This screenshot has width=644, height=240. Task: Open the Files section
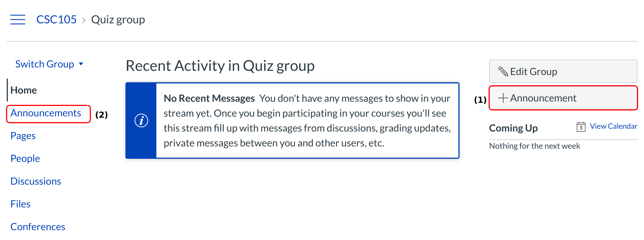point(21,204)
